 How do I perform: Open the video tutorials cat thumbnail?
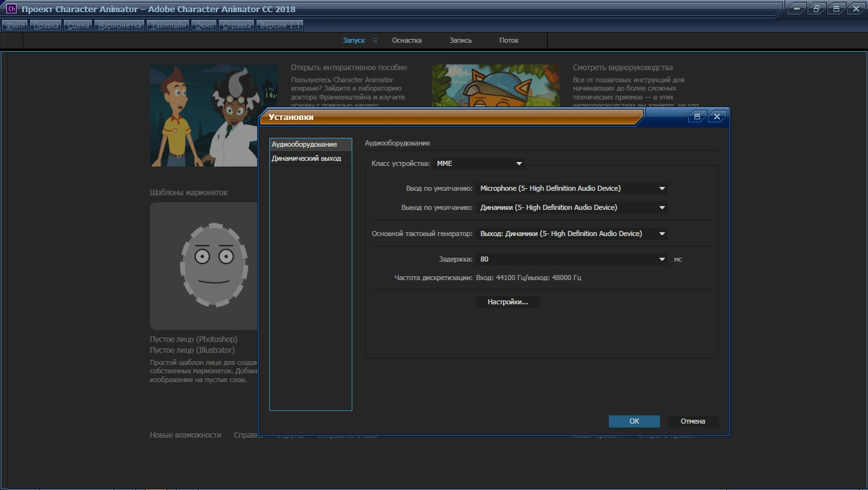(x=496, y=86)
